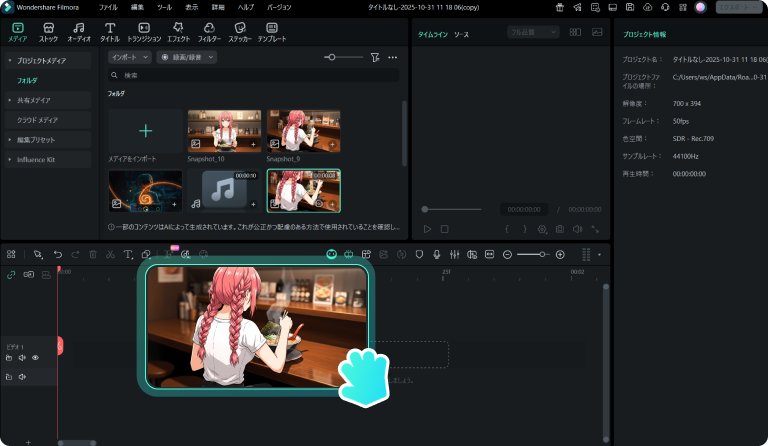Click the save project icon in title bar
The image size is (768, 446).
(631, 7)
